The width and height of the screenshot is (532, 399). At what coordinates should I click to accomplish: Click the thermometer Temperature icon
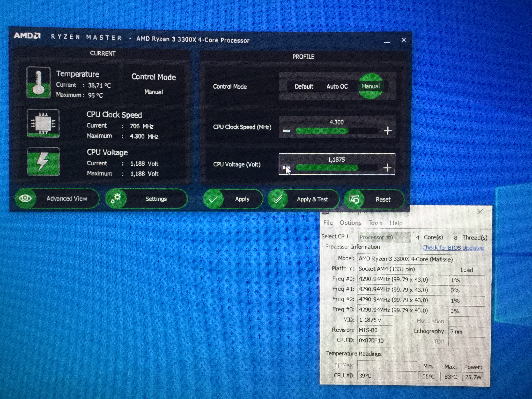pos(38,82)
